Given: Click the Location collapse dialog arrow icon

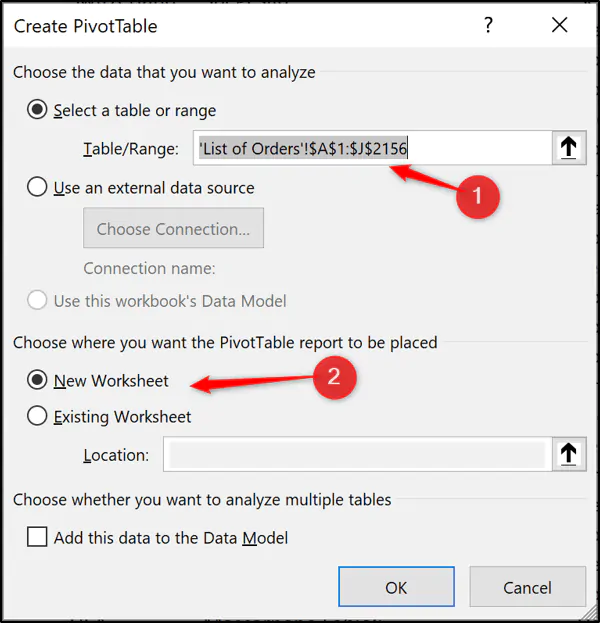Looking at the screenshot, I should 569,454.
